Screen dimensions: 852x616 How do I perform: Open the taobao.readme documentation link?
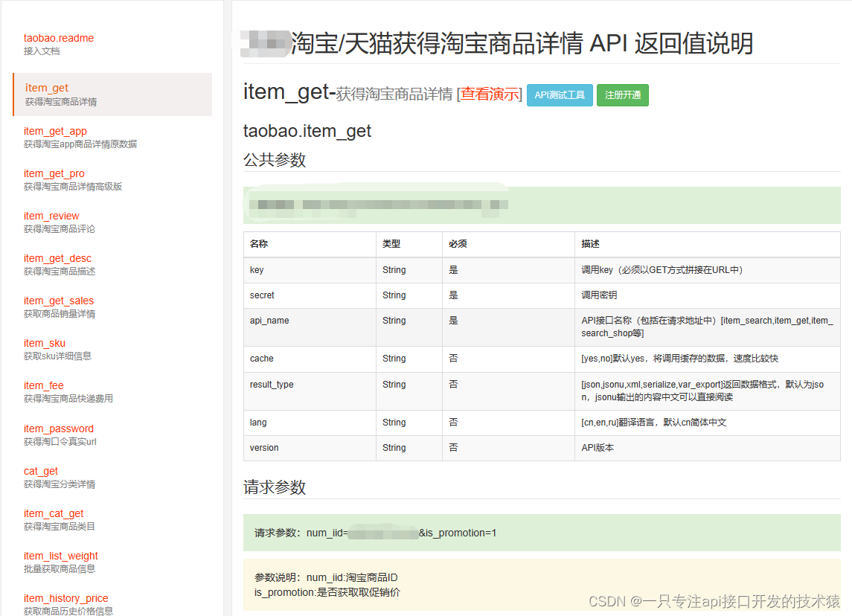click(59, 38)
